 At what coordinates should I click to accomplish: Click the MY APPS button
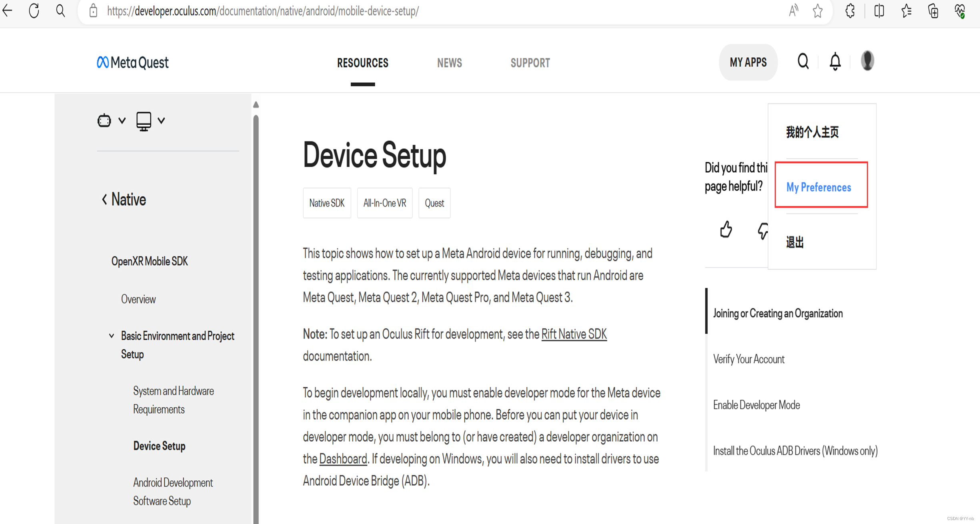(748, 62)
